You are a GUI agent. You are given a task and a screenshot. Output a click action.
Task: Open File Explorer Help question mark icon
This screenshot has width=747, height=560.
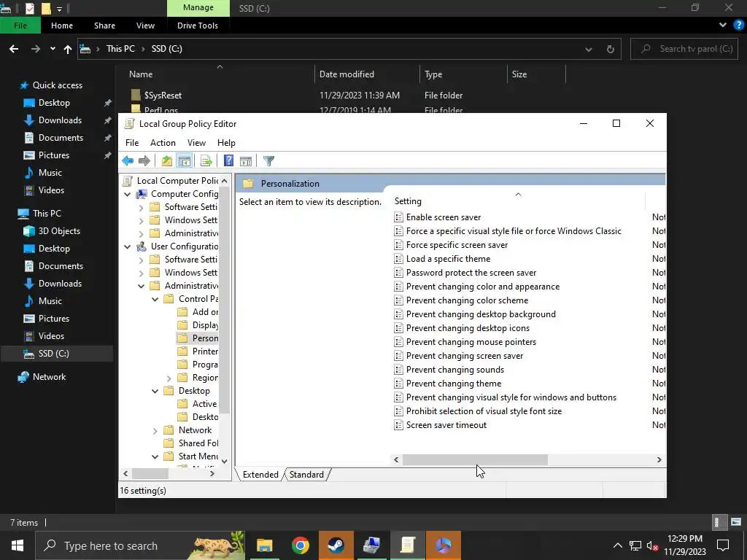[738, 26]
